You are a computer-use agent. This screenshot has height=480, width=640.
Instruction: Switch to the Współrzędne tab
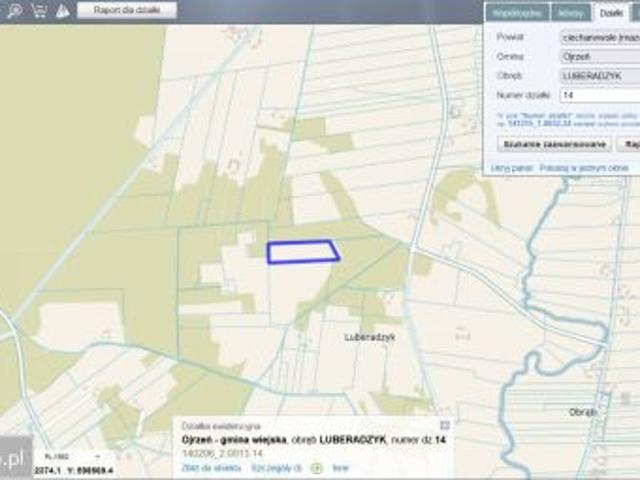[517, 13]
